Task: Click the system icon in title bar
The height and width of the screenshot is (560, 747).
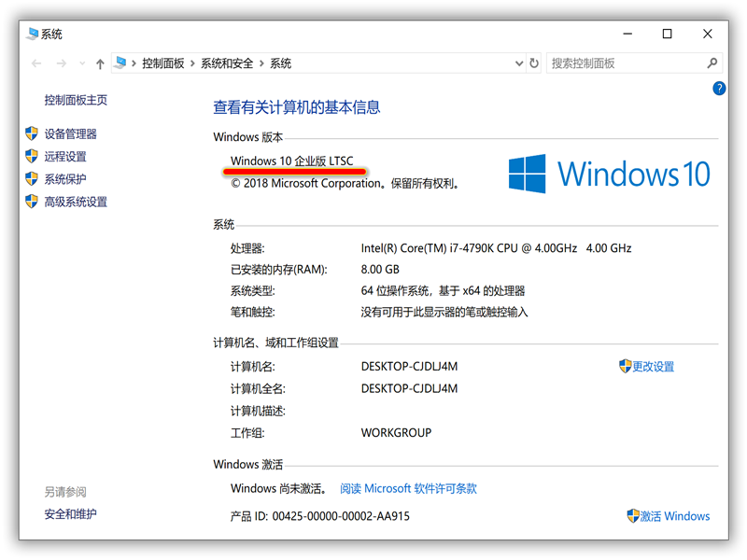Action: (x=33, y=34)
